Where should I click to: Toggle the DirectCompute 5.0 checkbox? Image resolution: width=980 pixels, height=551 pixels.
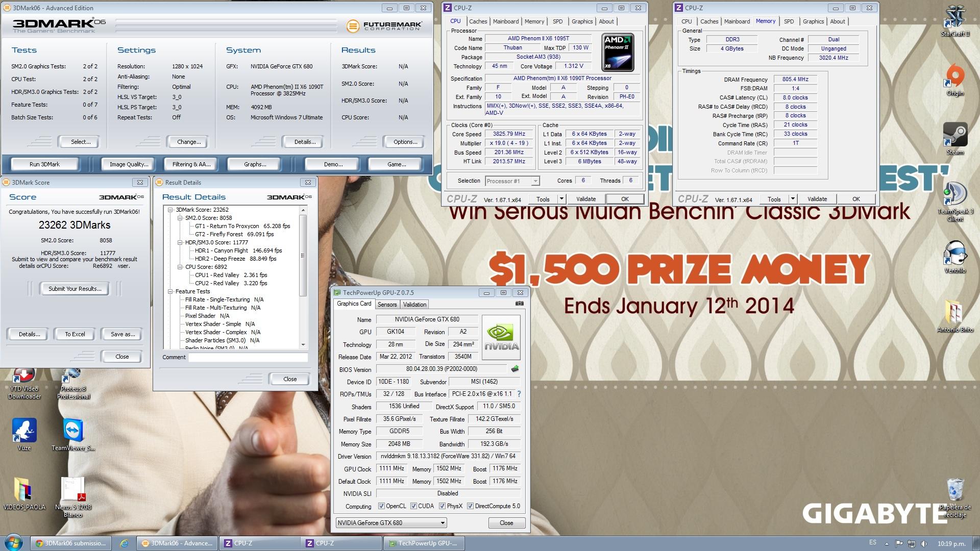pos(470,506)
